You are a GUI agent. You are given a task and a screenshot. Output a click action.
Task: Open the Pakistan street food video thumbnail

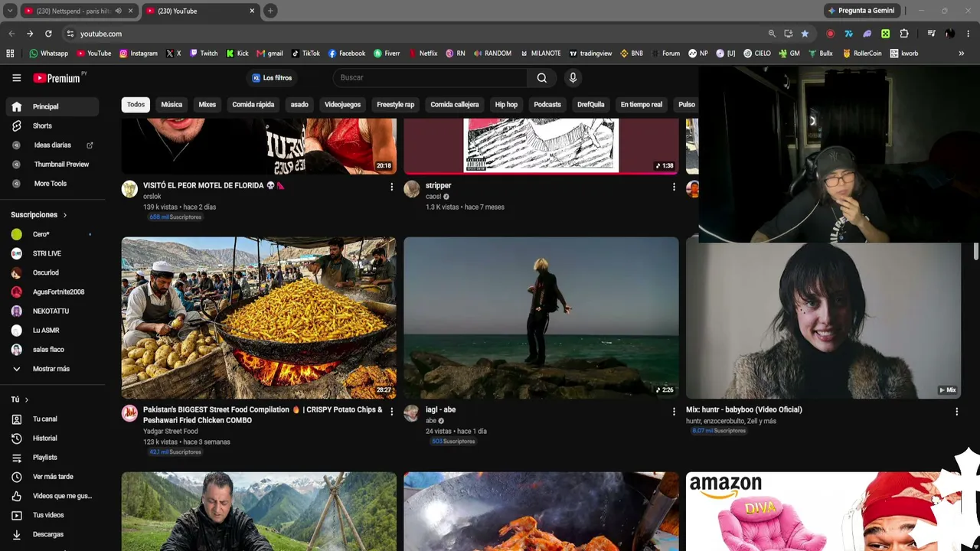tap(259, 318)
